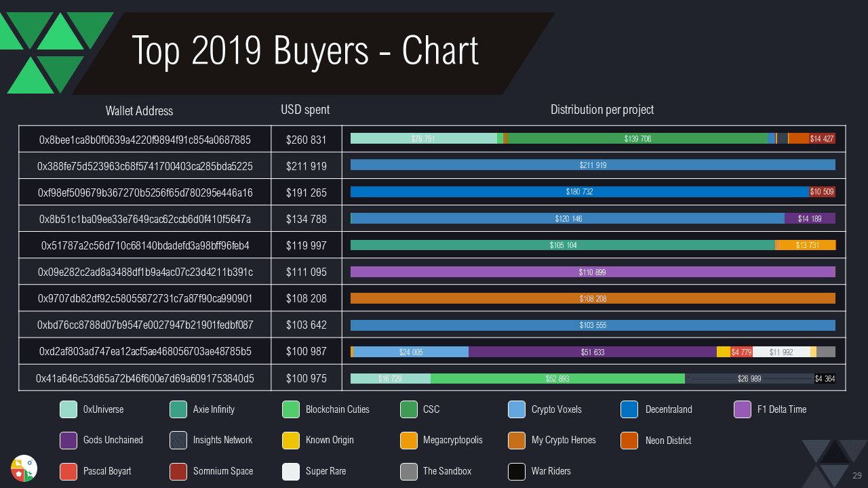868x488 pixels.
Task: Click the $26 989 Insights Network bar segment
Action: click(749, 378)
